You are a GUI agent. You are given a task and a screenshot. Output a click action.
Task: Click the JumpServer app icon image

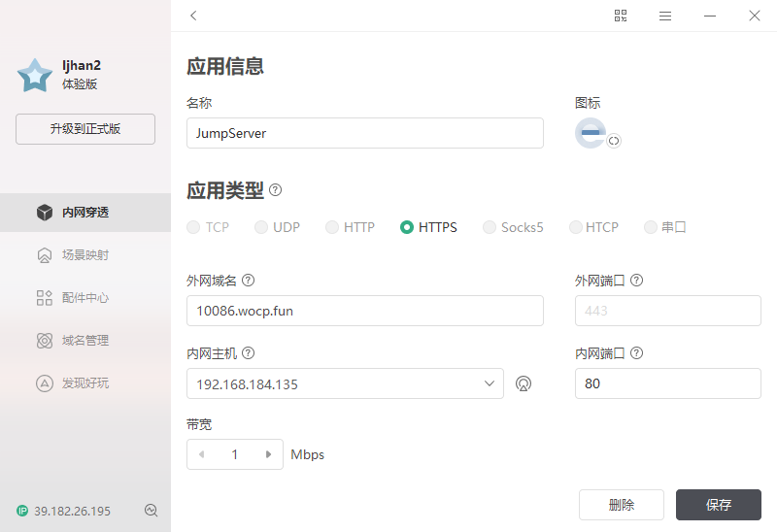(x=591, y=133)
